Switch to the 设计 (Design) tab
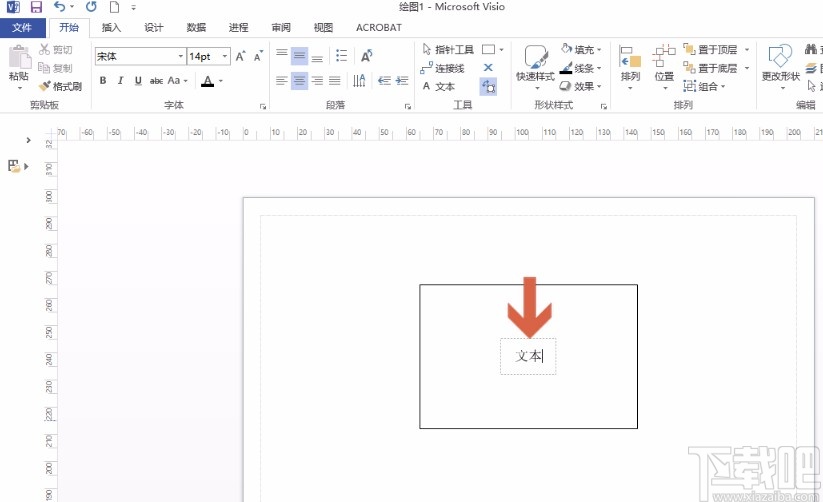 (154, 28)
